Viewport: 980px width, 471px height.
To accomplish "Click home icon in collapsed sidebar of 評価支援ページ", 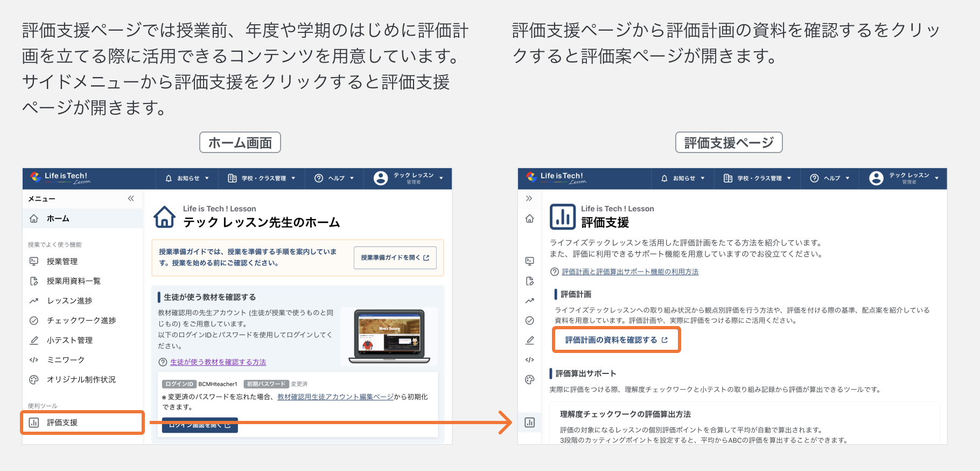I will click(530, 218).
